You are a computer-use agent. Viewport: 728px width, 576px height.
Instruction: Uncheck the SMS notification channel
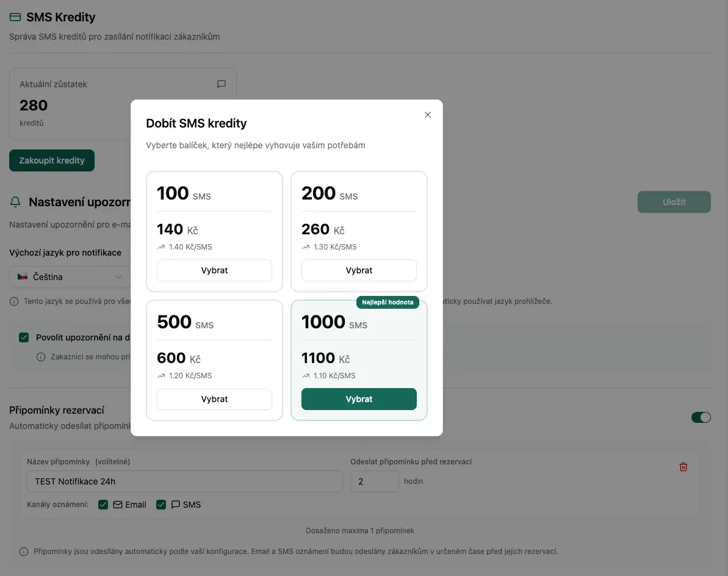161,505
